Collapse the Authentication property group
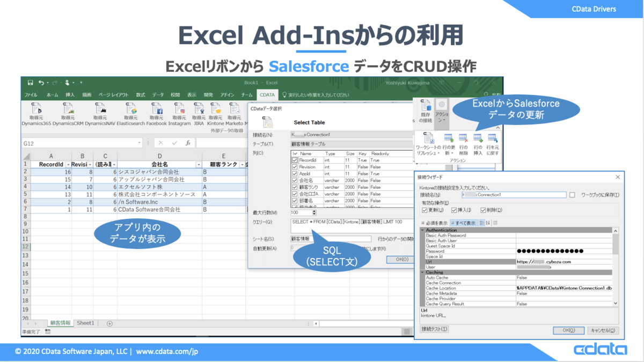644x362 pixels. click(x=422, y=230)
